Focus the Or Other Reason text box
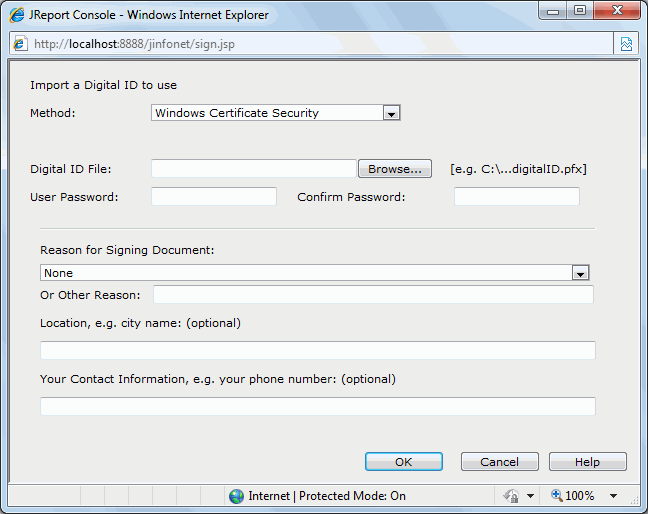Viewport: 648px width, 514px height. click(x=374, y=295)
